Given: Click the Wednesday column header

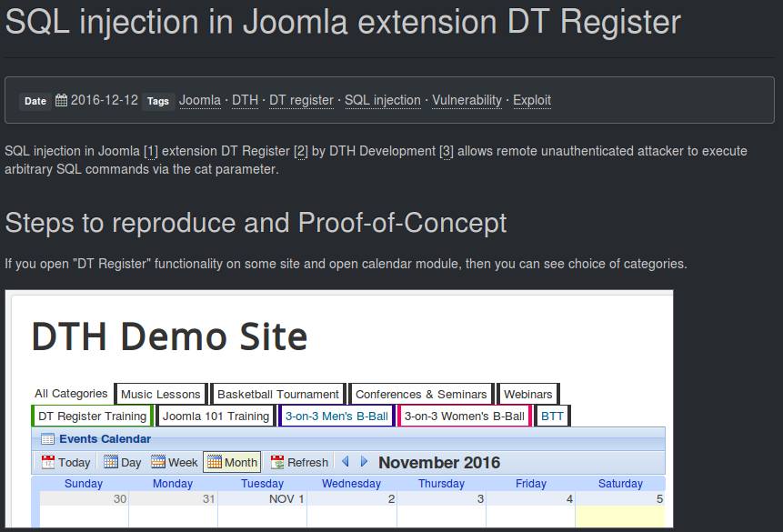Looking at the screenshot, I should click(352, 484).
